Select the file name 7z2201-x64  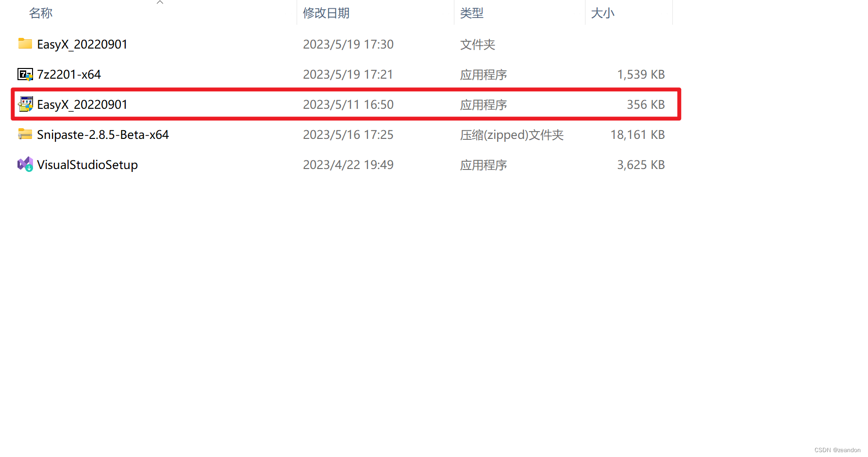(x=69, y=74)
